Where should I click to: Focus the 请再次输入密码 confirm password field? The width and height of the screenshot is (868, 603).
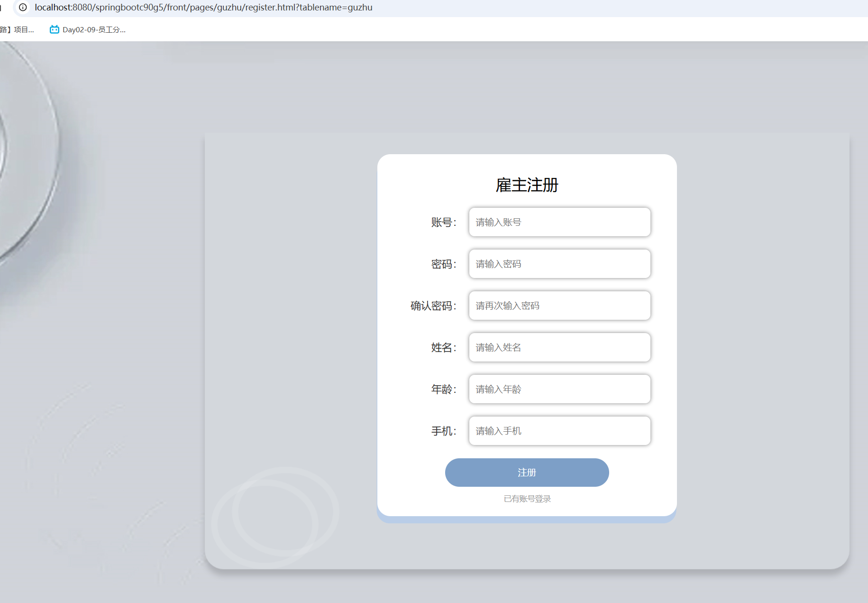pos(559,306)
